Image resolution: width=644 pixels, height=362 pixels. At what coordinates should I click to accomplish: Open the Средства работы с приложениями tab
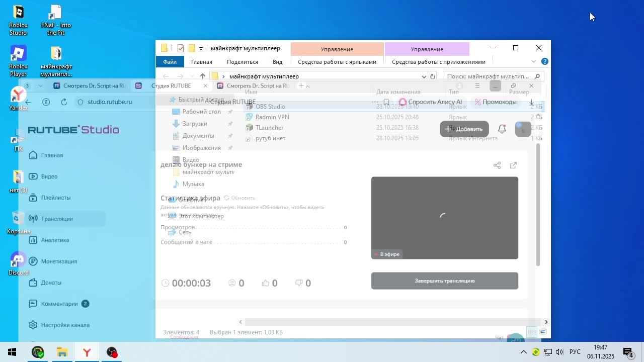point(439,62)
